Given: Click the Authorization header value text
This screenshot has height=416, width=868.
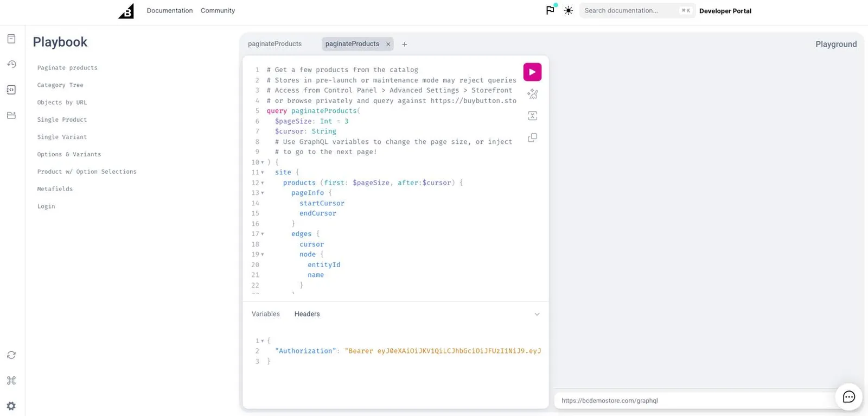Looking at the screenshot, I should pyautogui.click(x=443, y=351).
